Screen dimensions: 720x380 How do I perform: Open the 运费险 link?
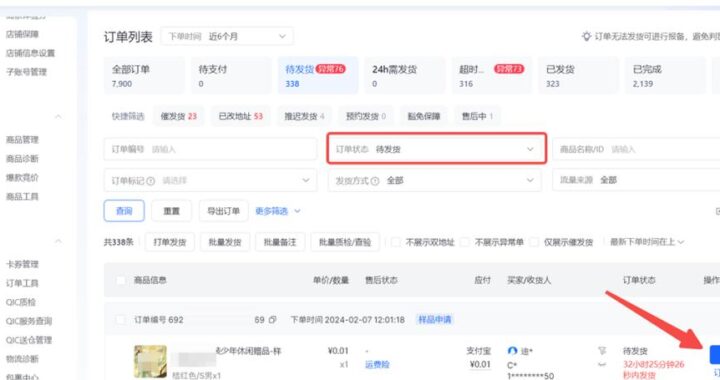click(377, 365)
